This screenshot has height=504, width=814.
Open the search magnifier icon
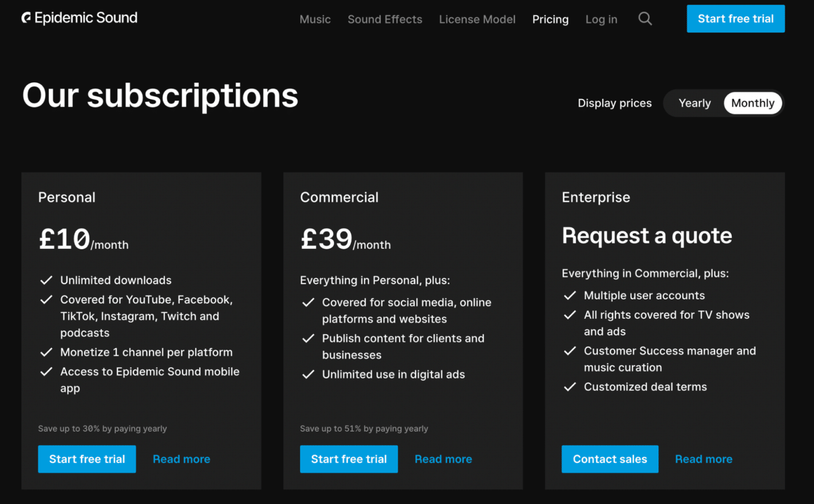[x=645, y=19]
